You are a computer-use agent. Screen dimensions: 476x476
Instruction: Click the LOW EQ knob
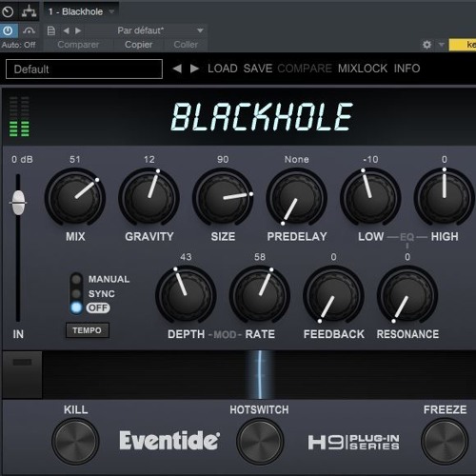pos(370,197)
